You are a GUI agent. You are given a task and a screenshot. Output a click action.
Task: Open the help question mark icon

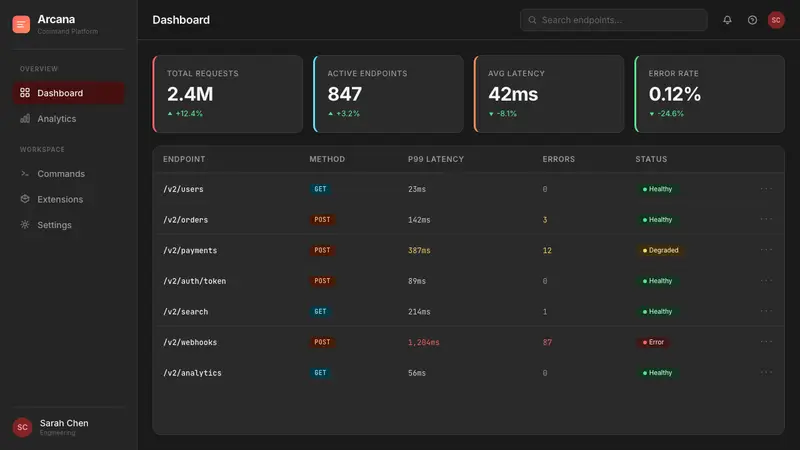click(x=752, y=20)
